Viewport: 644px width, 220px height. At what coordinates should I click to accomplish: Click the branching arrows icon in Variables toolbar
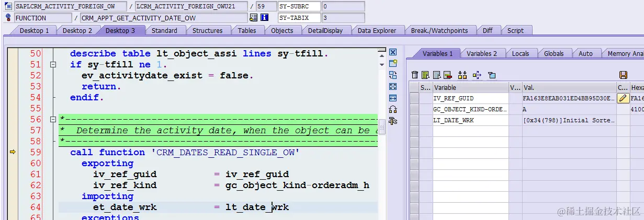[x=477, y=75]
